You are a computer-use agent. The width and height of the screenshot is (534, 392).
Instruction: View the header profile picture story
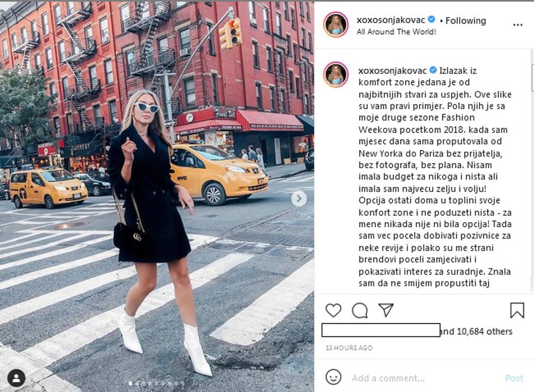[336, 24]
